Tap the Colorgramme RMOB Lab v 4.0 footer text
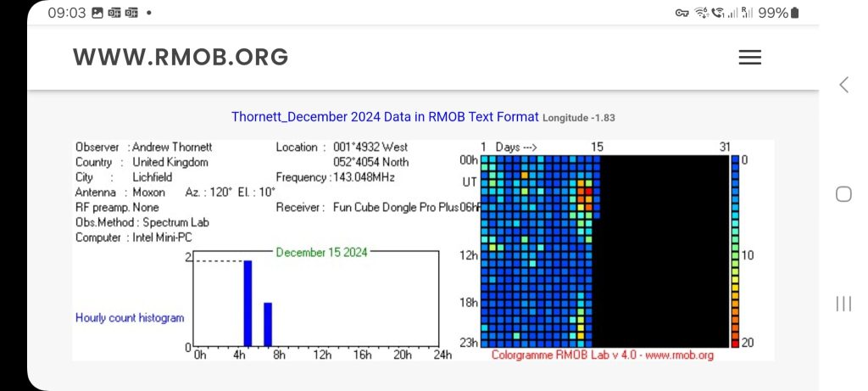Screen dimensions: 868x391 (603, 355)
